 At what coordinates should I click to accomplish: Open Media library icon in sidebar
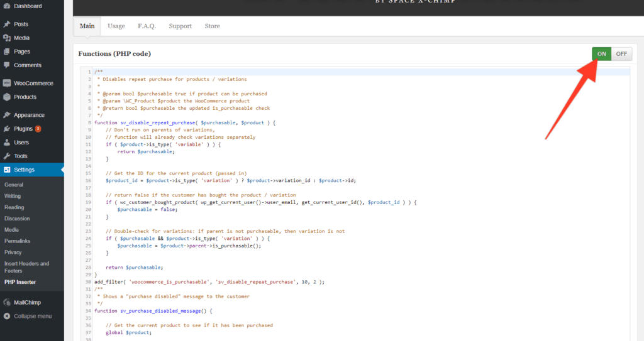pos(7,38)
